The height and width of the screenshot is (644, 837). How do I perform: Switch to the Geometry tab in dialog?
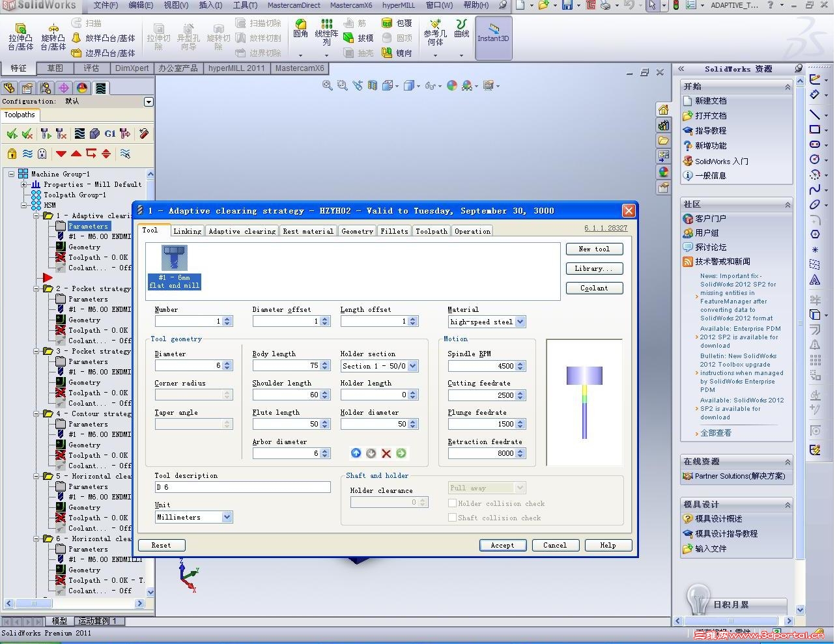coord(357,231)
